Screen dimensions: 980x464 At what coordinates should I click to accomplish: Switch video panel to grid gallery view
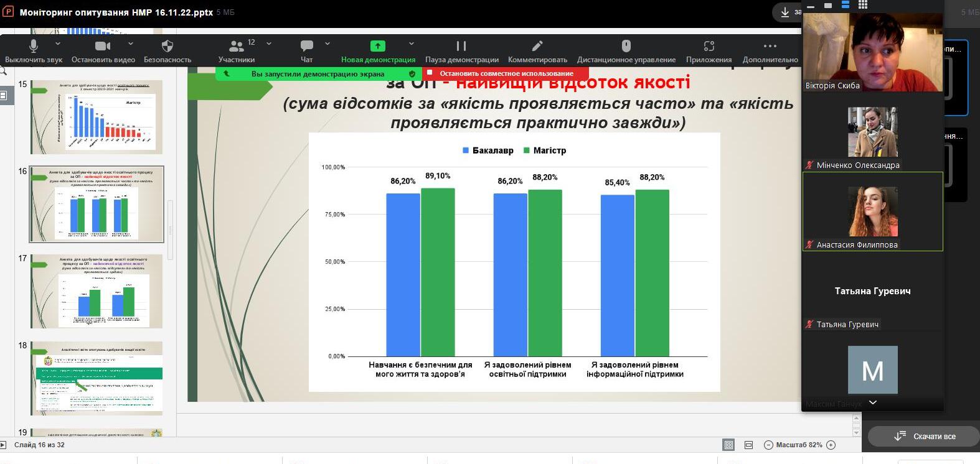pos(863,5)
